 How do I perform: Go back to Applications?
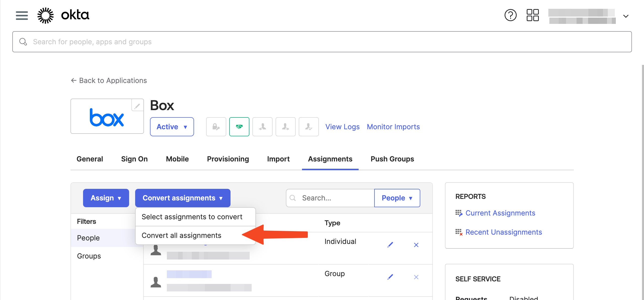[x=109, y=80]
